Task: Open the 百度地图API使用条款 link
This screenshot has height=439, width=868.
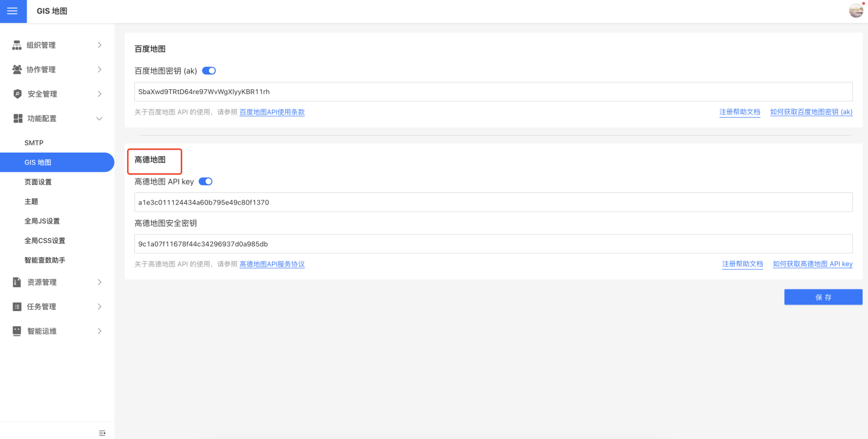Action: click(x=272, y=112)
